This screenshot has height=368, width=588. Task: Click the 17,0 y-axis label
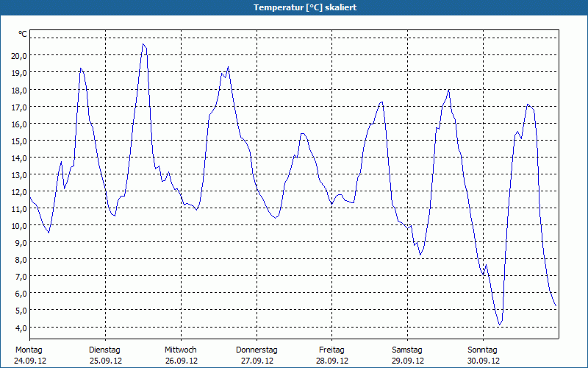(x=19, y=107)
